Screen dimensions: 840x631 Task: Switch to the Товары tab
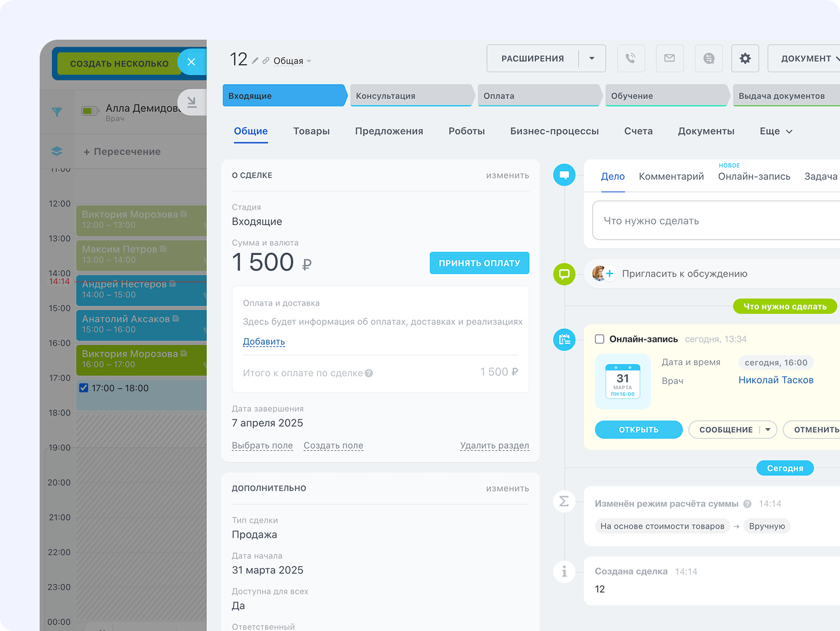(x=311, y=131)
